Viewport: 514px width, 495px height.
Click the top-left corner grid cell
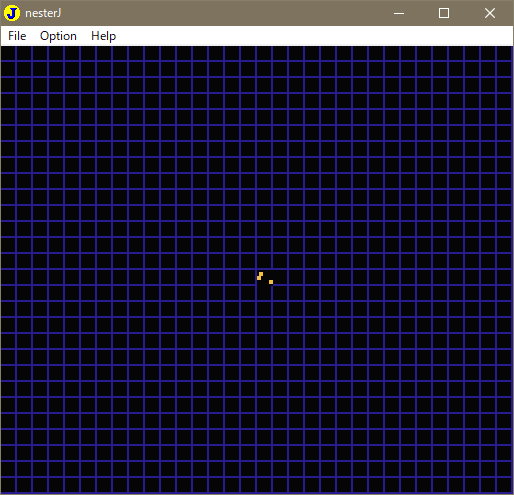pyautogui.click(x=8, y=53)
